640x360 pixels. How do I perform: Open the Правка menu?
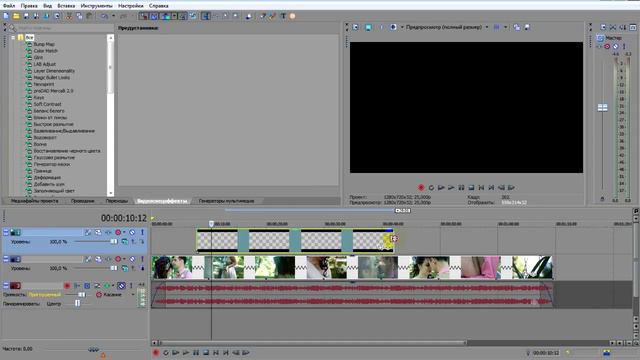29,6
